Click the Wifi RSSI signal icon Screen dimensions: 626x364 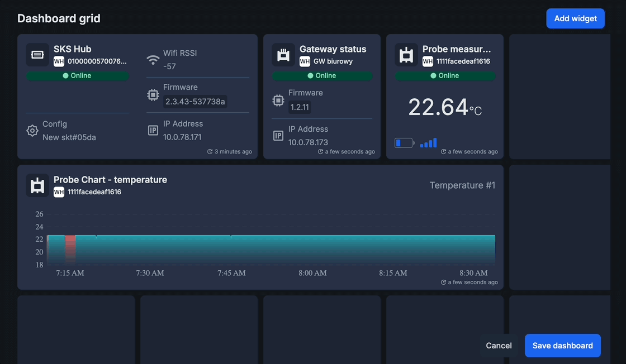tap(153, 60)
